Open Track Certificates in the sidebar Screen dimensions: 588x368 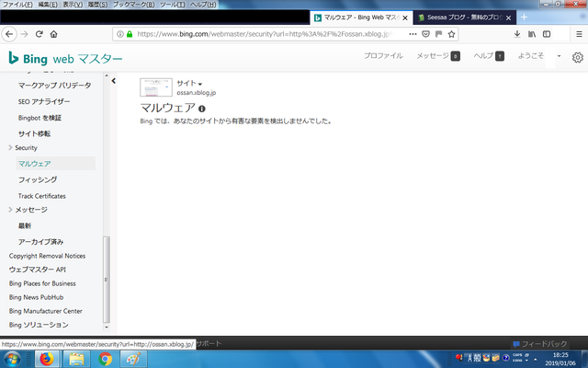(42, 196)
